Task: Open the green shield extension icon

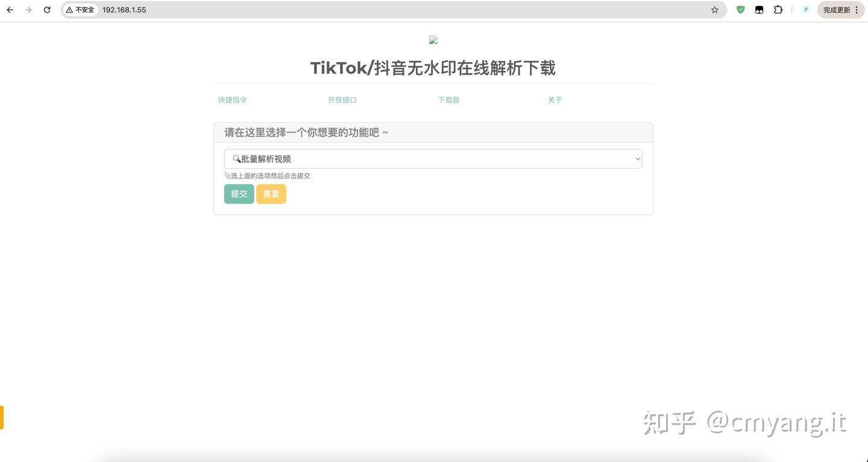Action: click(741, 10)
